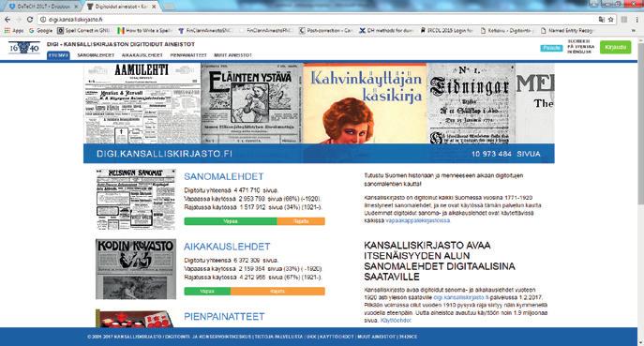The width and height of the screenshot is (644, 346).
Task: Open the Google bookmark
Action: click(x=40, y=30)
